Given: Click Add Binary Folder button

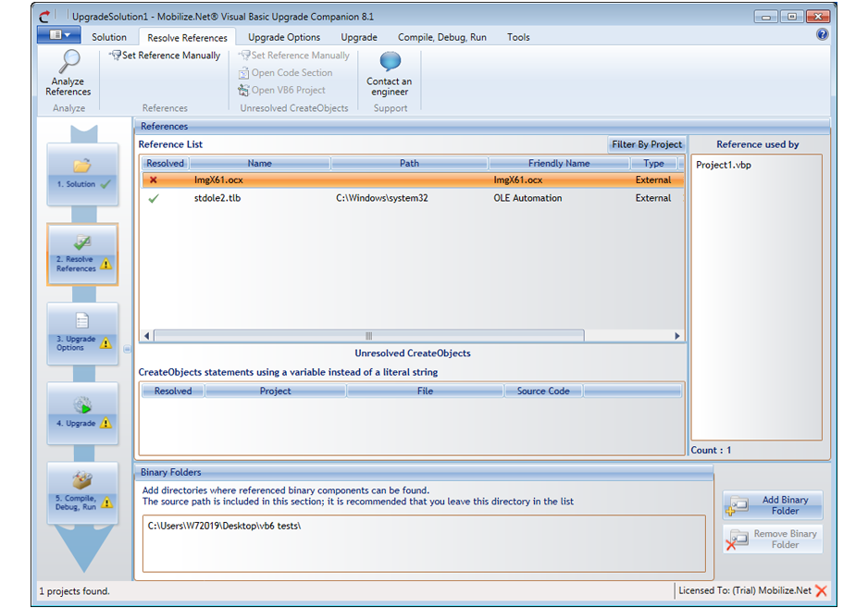Looking at the screenshot, I should (x=773, y=505).
